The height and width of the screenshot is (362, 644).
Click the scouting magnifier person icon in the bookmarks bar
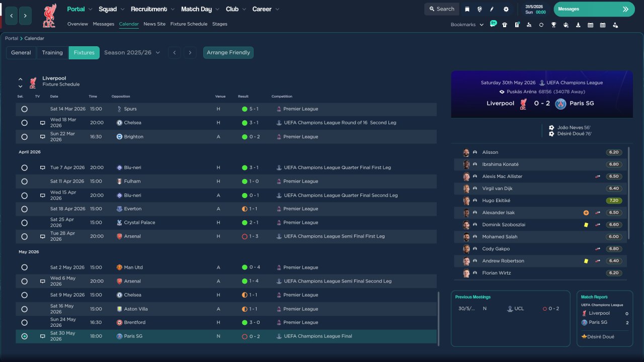click(x=529, y=25)
